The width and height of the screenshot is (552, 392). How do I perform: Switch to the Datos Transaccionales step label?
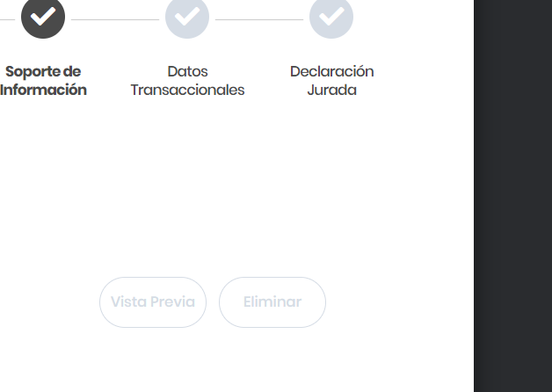click(187, 80)
